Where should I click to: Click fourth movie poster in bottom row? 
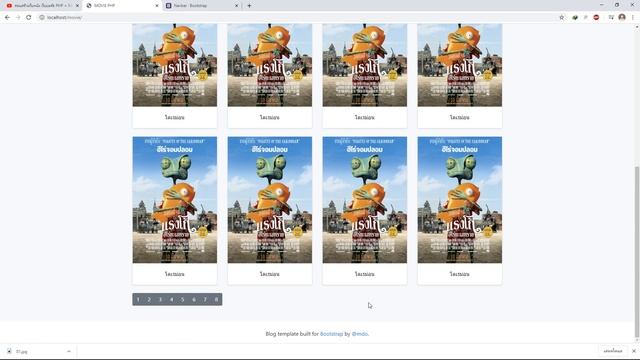pos(460,200)
